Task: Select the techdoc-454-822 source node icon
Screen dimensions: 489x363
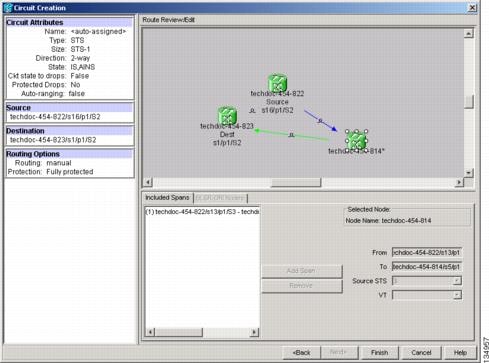Action: pos(277,82)
